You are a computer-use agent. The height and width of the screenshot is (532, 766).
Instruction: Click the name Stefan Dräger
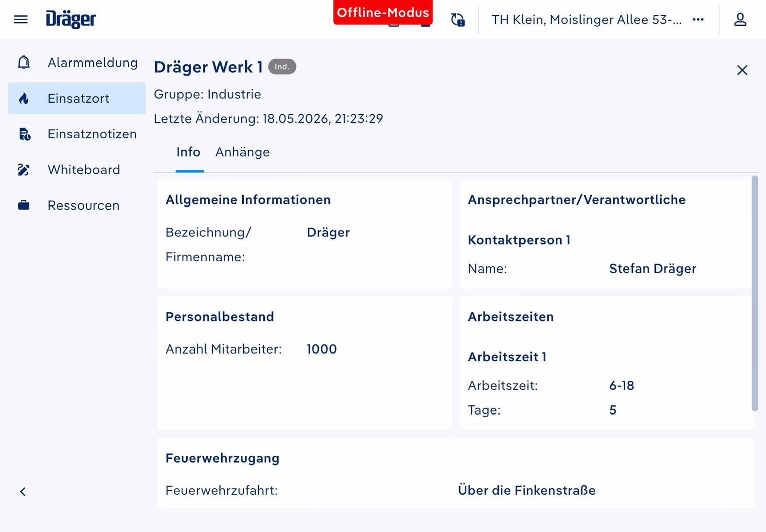(653, 269)
